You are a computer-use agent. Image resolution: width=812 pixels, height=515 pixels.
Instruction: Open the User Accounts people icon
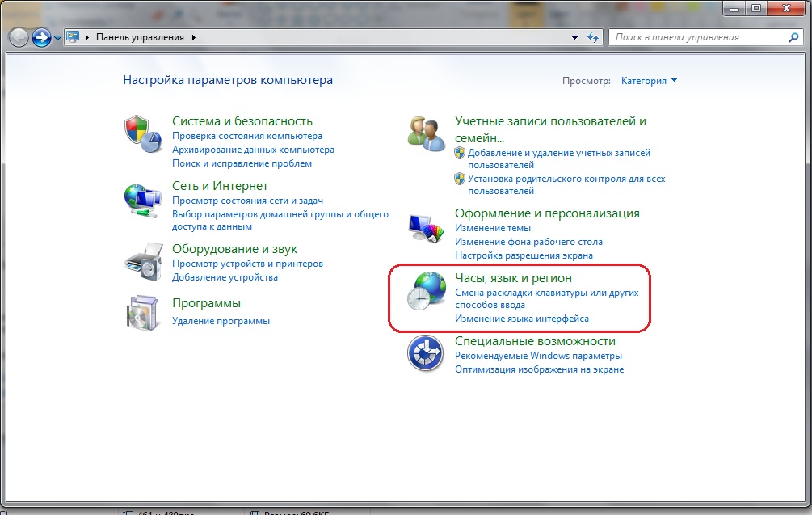(x=426, y=133)
